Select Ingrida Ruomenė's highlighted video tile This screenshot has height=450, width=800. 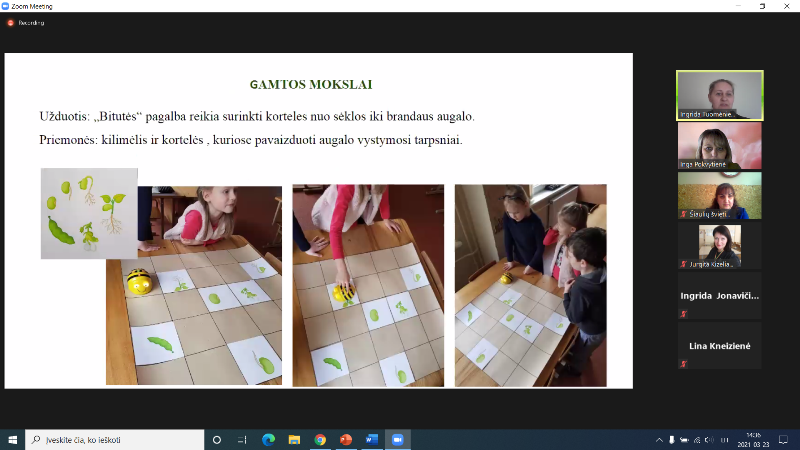point(719,95)
